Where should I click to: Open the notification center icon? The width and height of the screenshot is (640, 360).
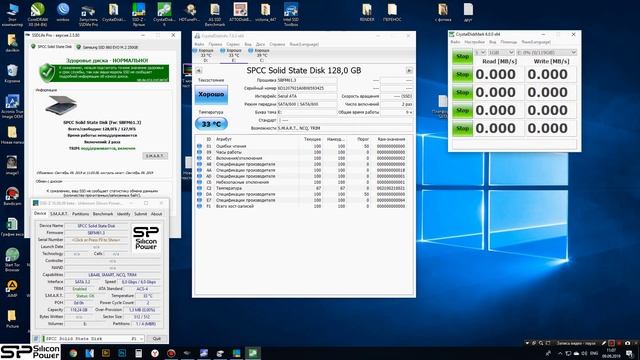pyautogui.click(x=629, y=353)
